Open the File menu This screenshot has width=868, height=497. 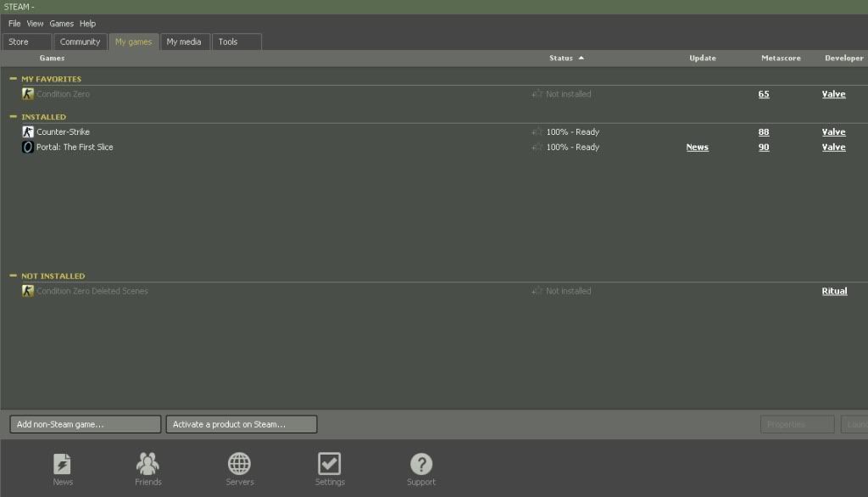click(14, 23)
